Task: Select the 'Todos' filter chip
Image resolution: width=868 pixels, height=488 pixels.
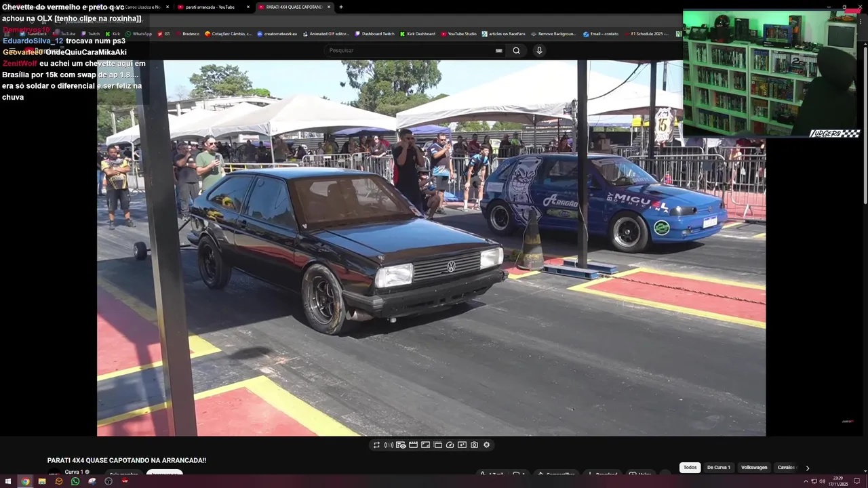Action: pos(690,468)
